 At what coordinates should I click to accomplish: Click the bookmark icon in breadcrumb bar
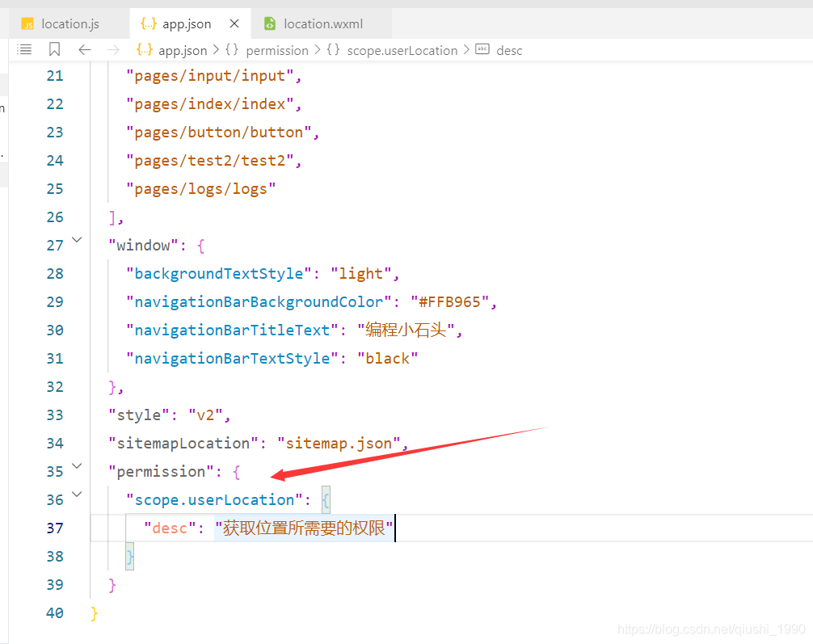[54, 50]
